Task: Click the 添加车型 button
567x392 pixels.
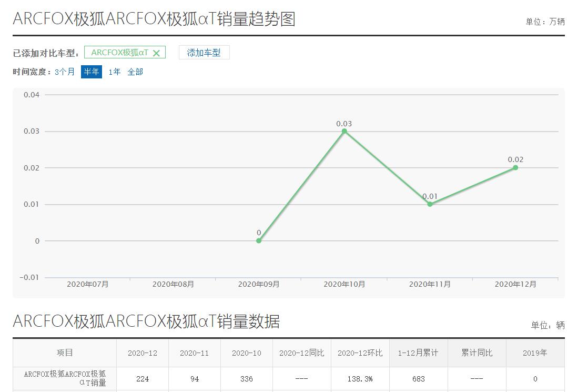Action: (204, 53)
